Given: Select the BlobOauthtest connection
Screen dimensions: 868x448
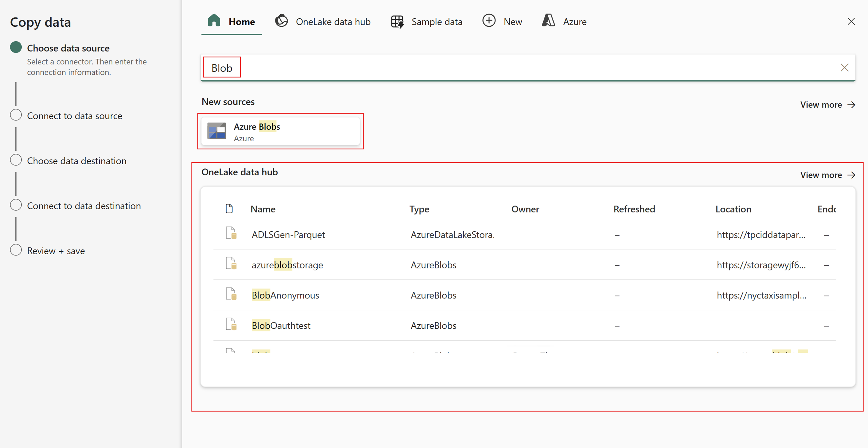Looking at the screenshot, I should point(281,326).
